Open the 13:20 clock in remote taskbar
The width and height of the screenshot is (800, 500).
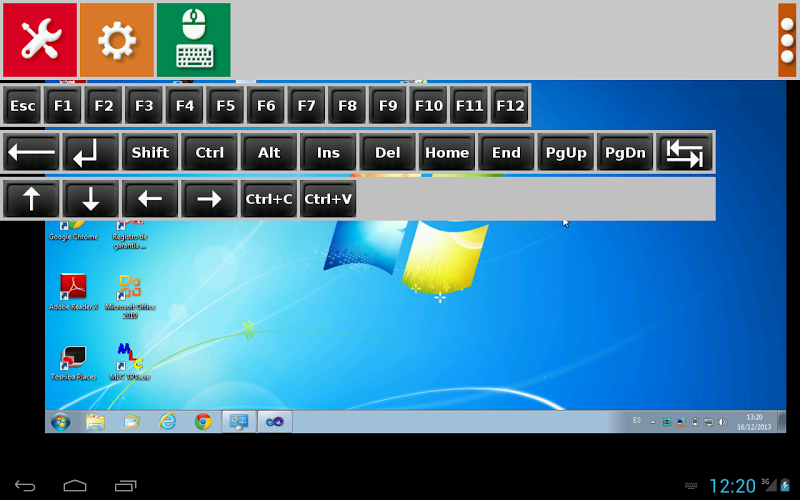[x=754, y=422]
